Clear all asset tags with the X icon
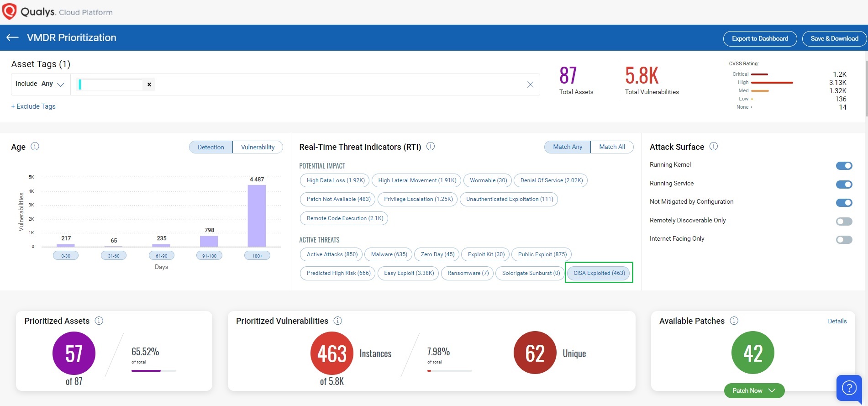868x406 pixels. (530, 84)
